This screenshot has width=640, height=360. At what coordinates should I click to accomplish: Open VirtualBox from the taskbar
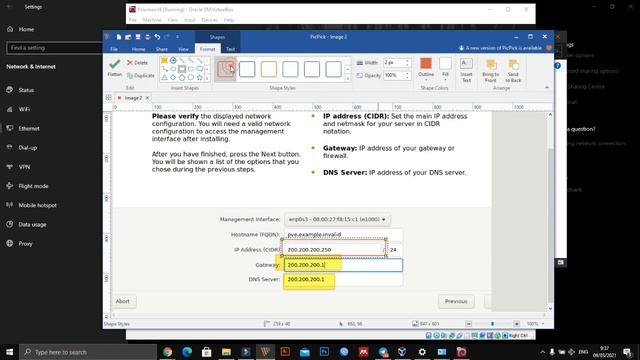click(402, 351)
